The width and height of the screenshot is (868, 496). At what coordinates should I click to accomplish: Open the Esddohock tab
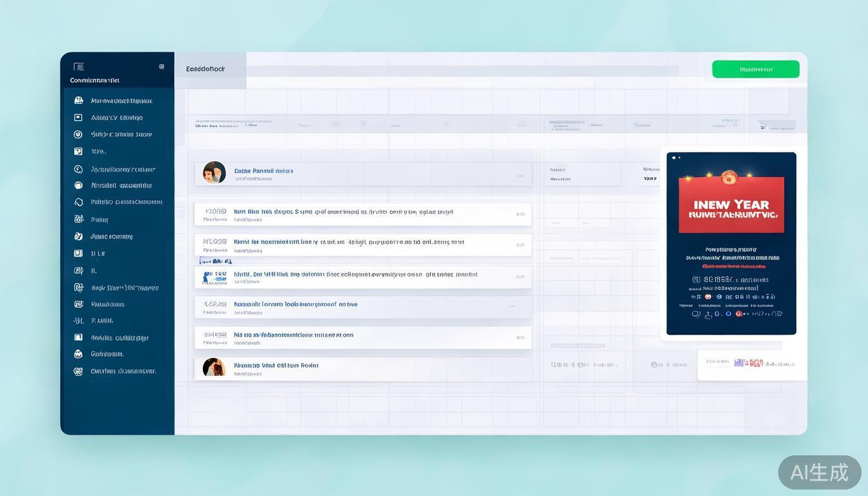(x=206, y=69)
